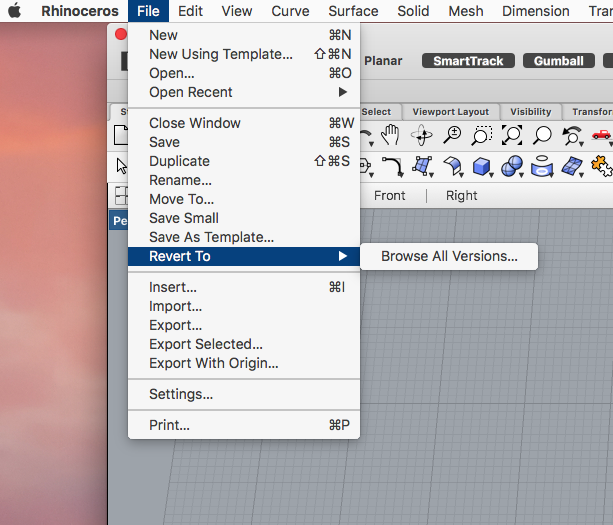Toggle the Gumball modeling aid
The image size is (613, 525).
click(559, 61)
